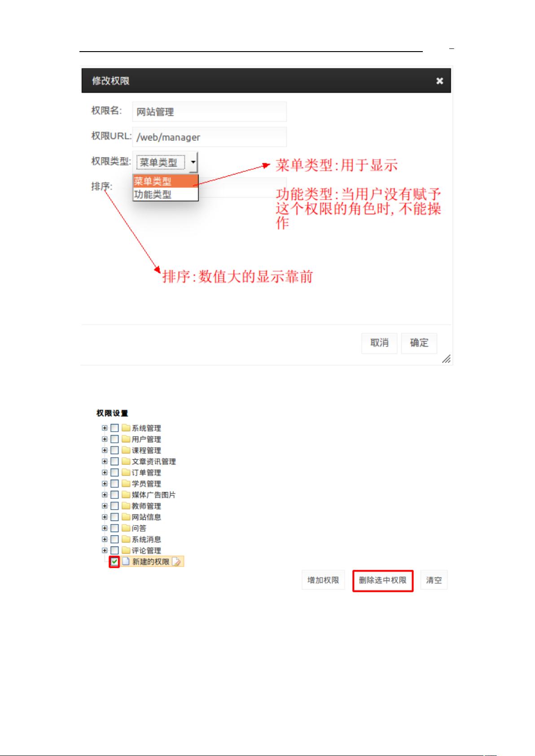Click the 确定 button
This screenshot has width=535, height=756.
tap(419, 343)
